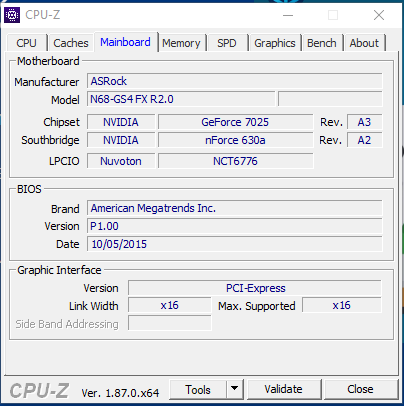Viewport: 404px width, 406px height.
Task: Click the CPU-Z app icon in title bar
Action: point(12,15)
